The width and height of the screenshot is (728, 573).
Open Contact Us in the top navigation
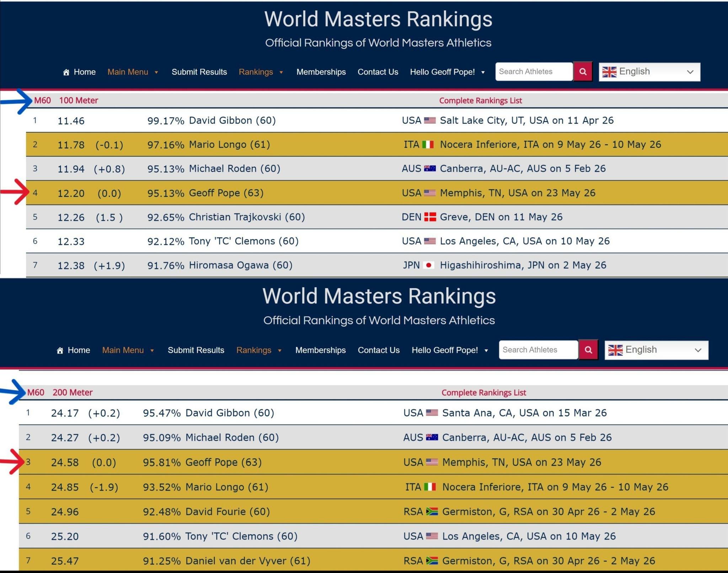click(x=378, y=72)
